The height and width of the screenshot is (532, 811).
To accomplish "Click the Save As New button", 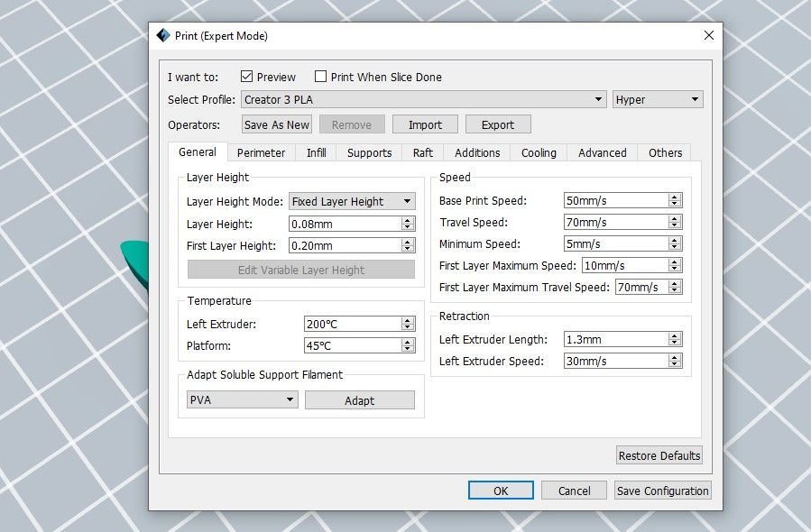I will pyautogui.click(x=276, y=125).
